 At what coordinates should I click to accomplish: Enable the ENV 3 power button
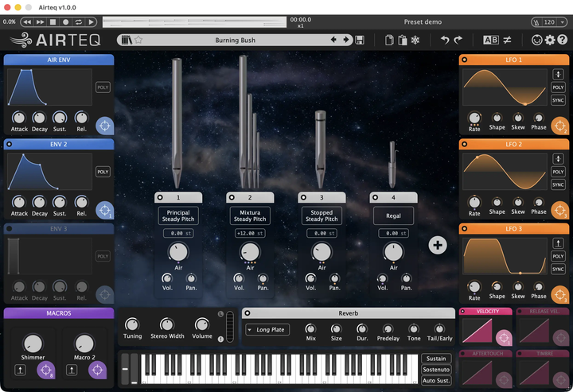point(9,228)
